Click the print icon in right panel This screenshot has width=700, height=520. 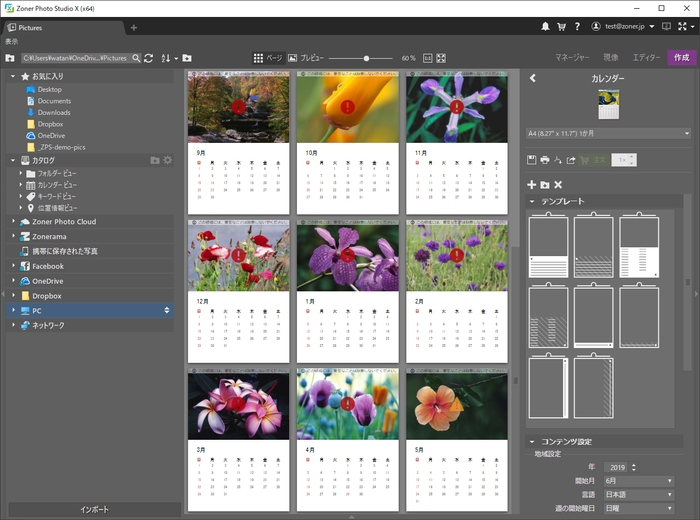545,160
